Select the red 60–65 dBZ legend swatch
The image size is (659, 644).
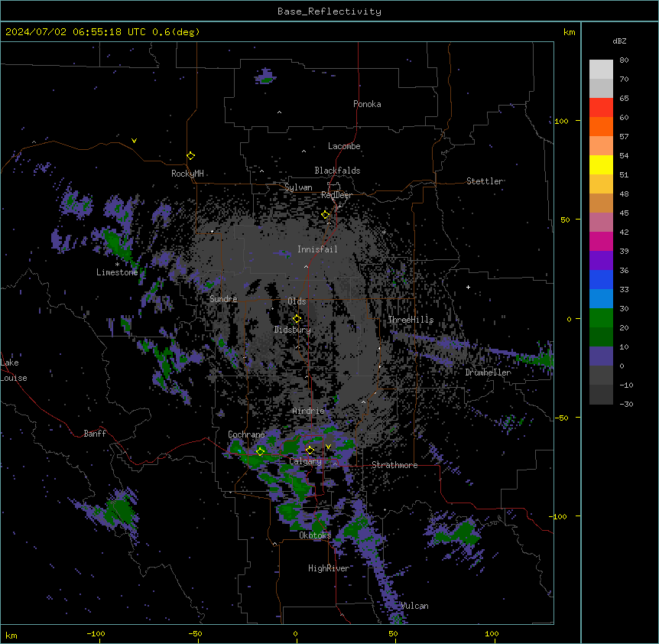pyautogui.click(x=601, y=108)
